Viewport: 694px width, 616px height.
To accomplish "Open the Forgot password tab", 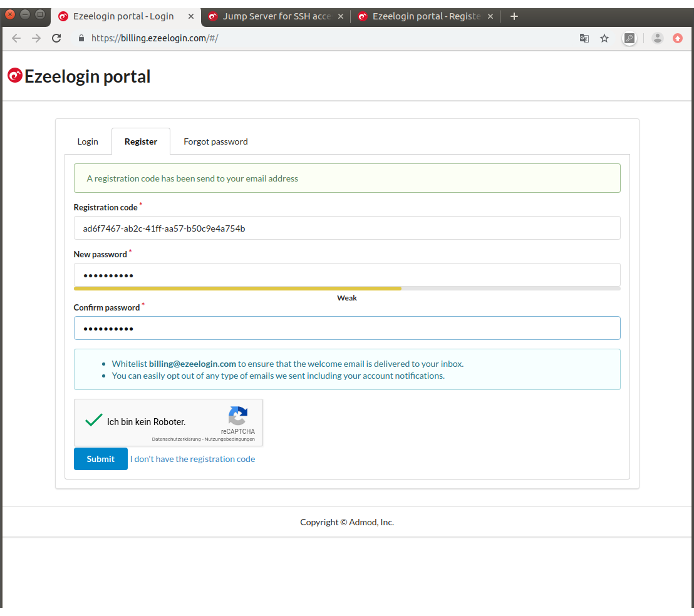I will pyautogui.click(x=215, y=141).
